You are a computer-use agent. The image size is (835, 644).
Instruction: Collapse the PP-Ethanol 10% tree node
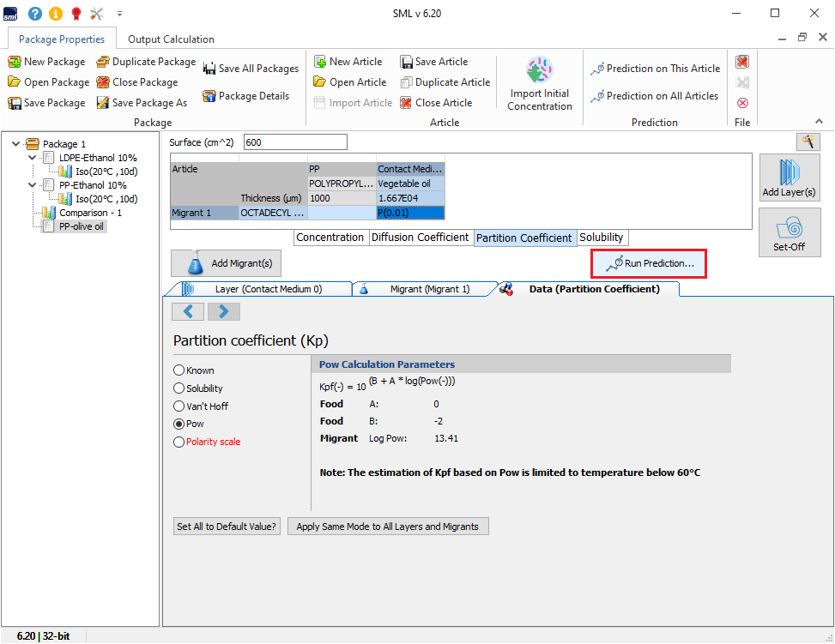pyautogui.click(x=33, y=185)
